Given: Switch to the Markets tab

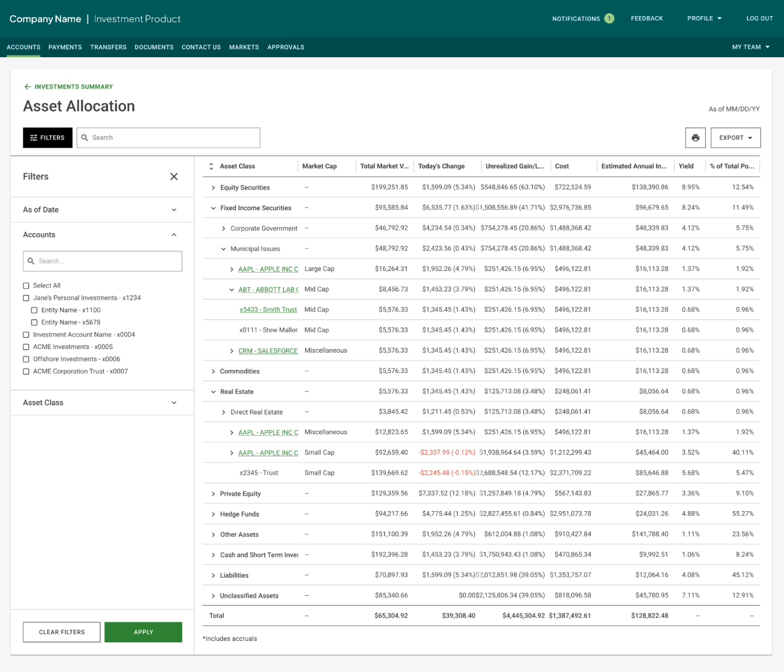Looking at the screenshot, I should [244, 47].
